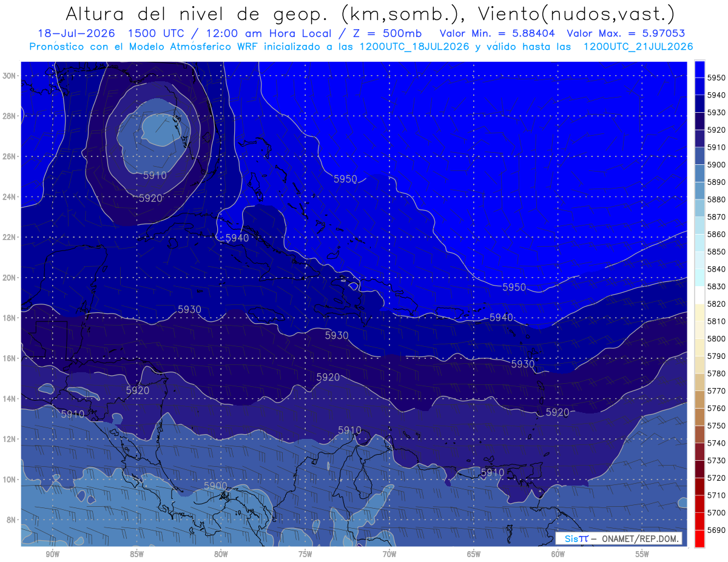Click the 14N latitude axis label
Image resolution: width=728 pixels, height=562 pixels.
tap(10, 398)
